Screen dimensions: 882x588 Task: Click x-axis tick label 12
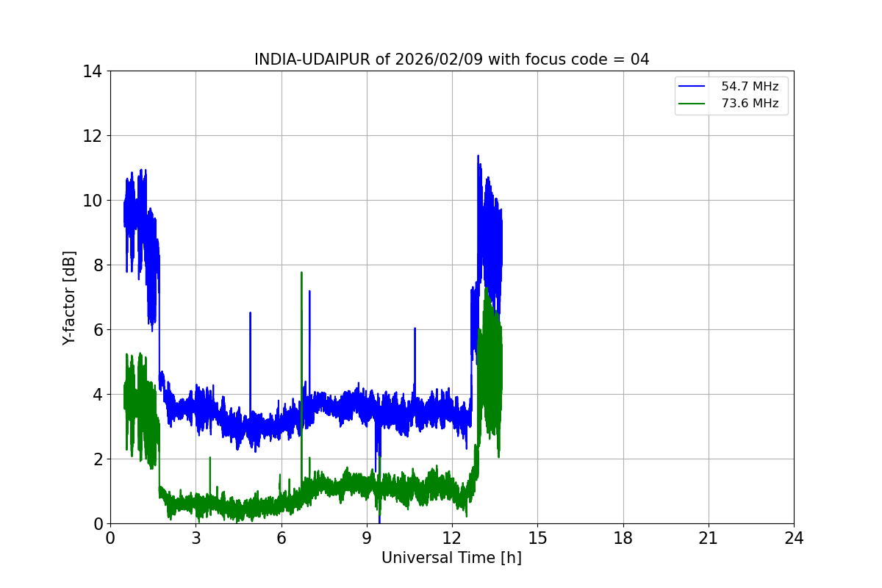pyautogui.click(x=452, y=537)
